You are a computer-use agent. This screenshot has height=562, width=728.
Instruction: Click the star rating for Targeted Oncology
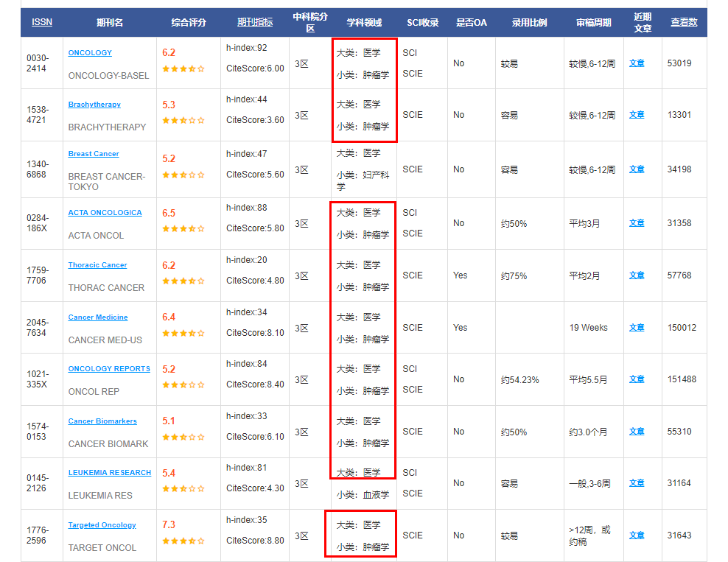[x=183, y=541]
